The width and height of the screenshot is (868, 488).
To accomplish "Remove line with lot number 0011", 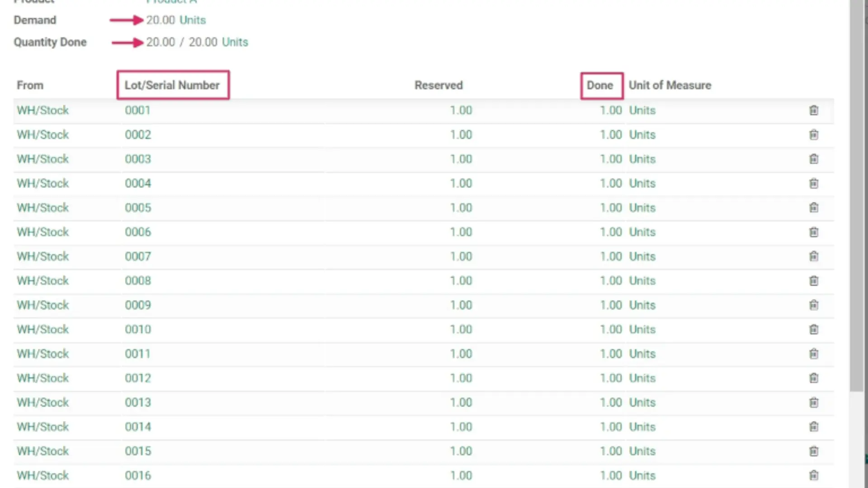I will point(813,354).
